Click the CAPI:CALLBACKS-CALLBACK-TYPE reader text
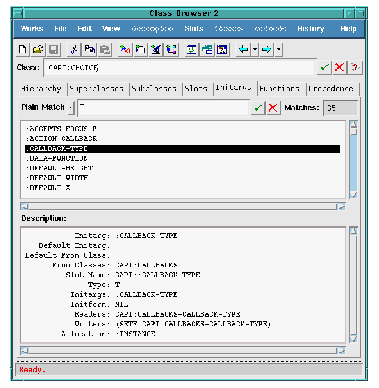The width and height of the screenshot is (379, 388). pos(178,314)
